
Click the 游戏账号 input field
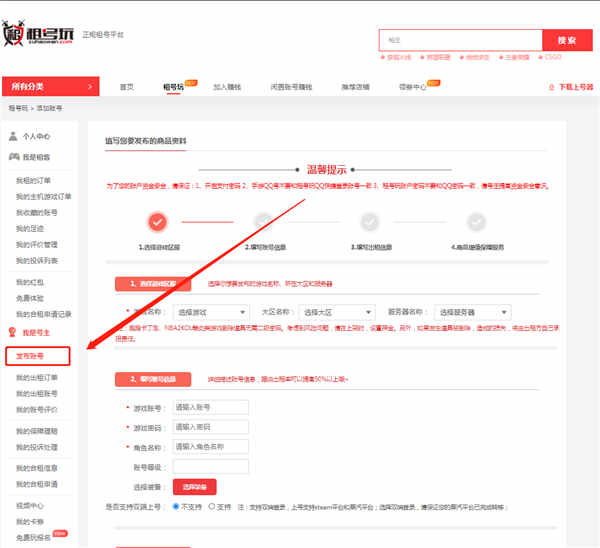pyautogui.click(x=210, y=408)
